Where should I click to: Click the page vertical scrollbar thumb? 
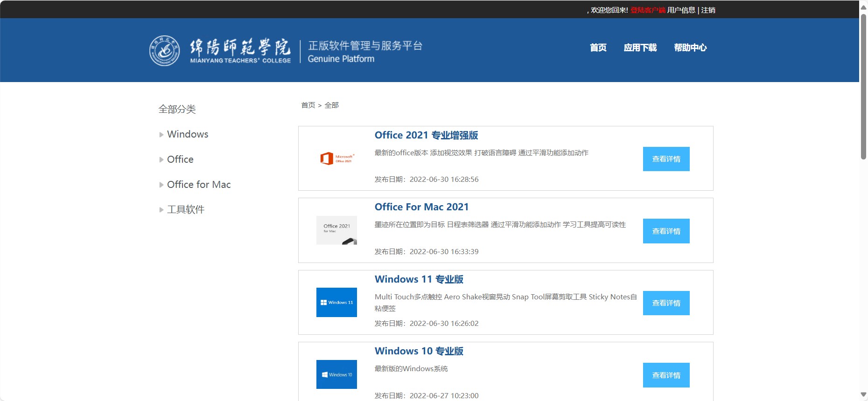pos(863,87)
